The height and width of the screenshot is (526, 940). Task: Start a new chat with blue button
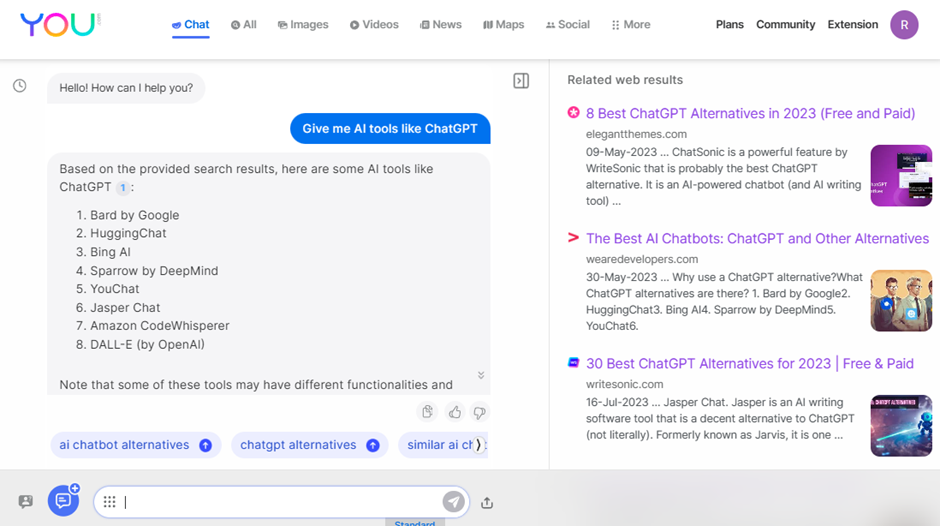63,501
